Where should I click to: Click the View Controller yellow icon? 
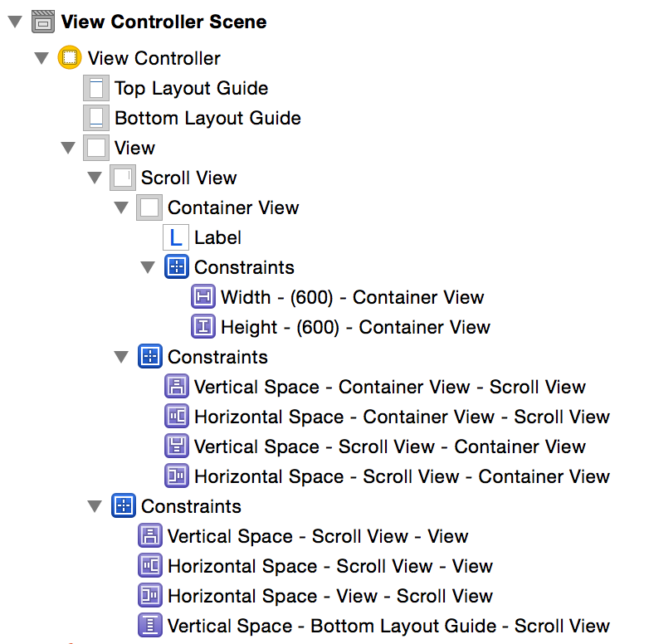pos(71,58)
